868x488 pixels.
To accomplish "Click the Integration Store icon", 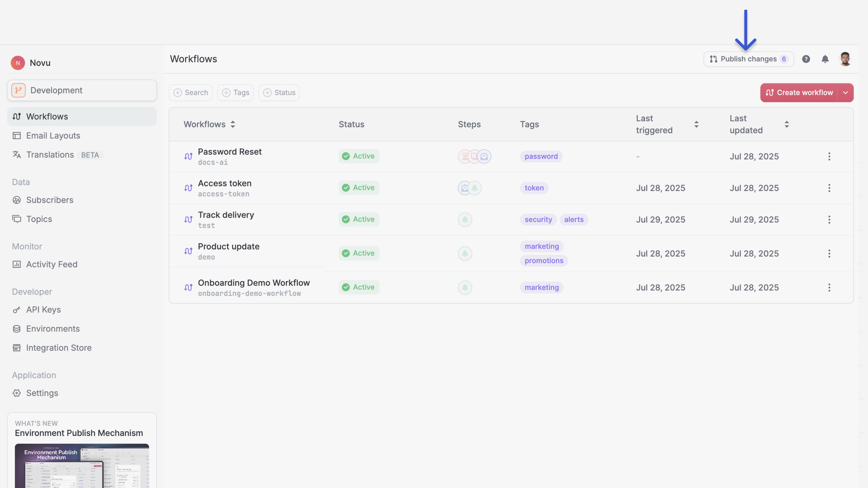I will [17, 347].
